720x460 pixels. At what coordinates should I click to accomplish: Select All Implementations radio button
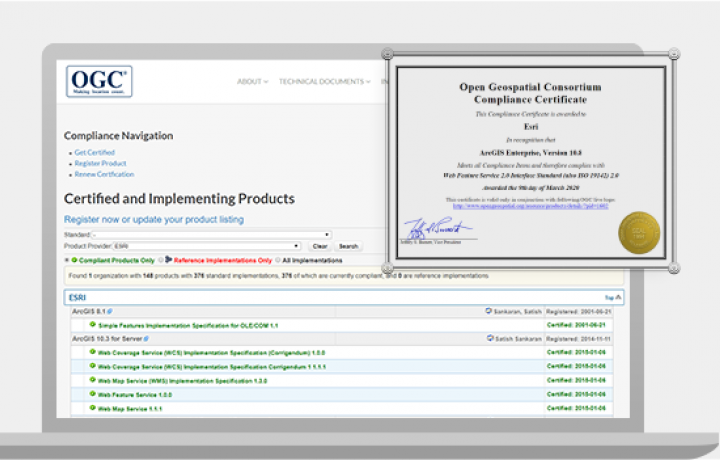coord(278,260)
